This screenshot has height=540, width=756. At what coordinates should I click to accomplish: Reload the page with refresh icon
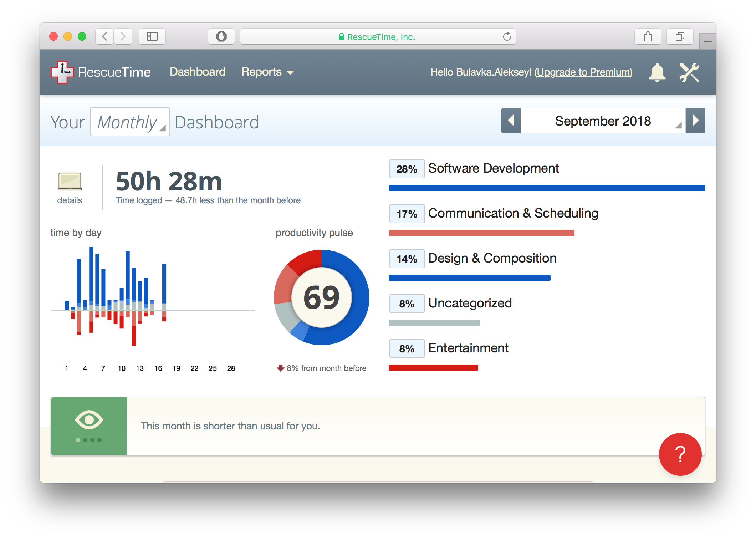click(507, 36)
